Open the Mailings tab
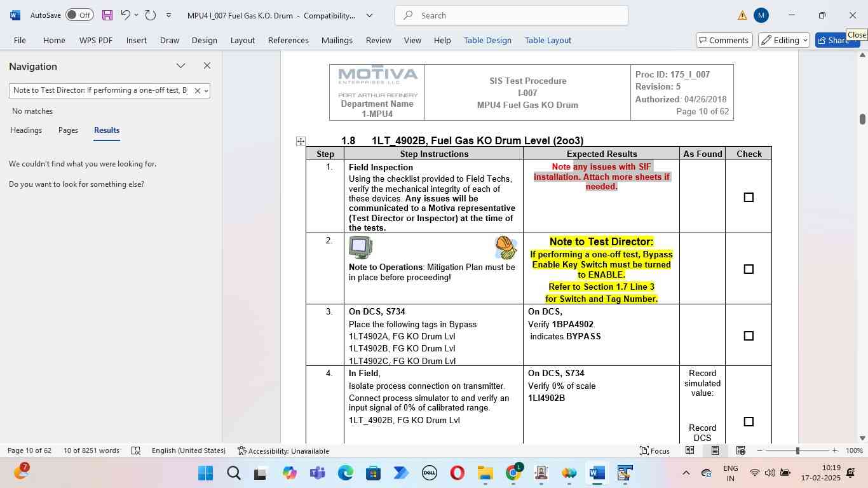 (337, 40)
